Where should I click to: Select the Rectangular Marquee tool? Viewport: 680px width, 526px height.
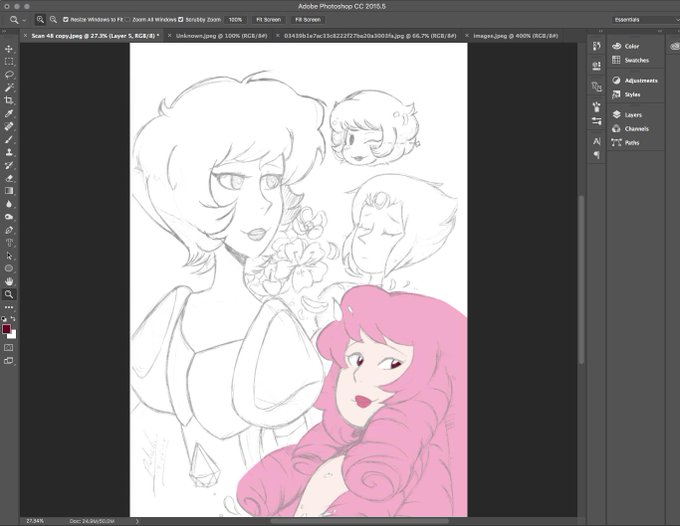pyautogui.click(x=9, y=62)
